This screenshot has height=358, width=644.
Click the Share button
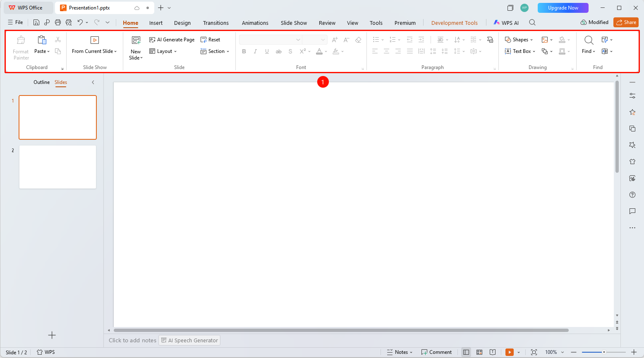(x=626, y=22)
